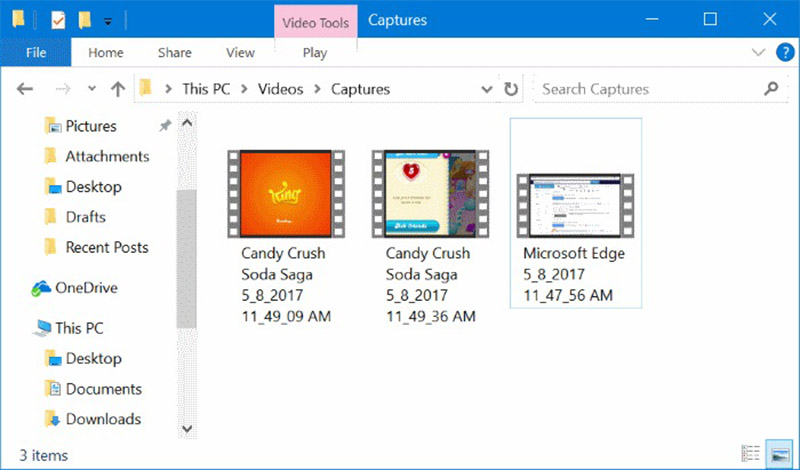Image resolution: width=800 pixels, height=470 pixels.
Task: Switch to Large icons view layout
Action: (x=779, y=455)
